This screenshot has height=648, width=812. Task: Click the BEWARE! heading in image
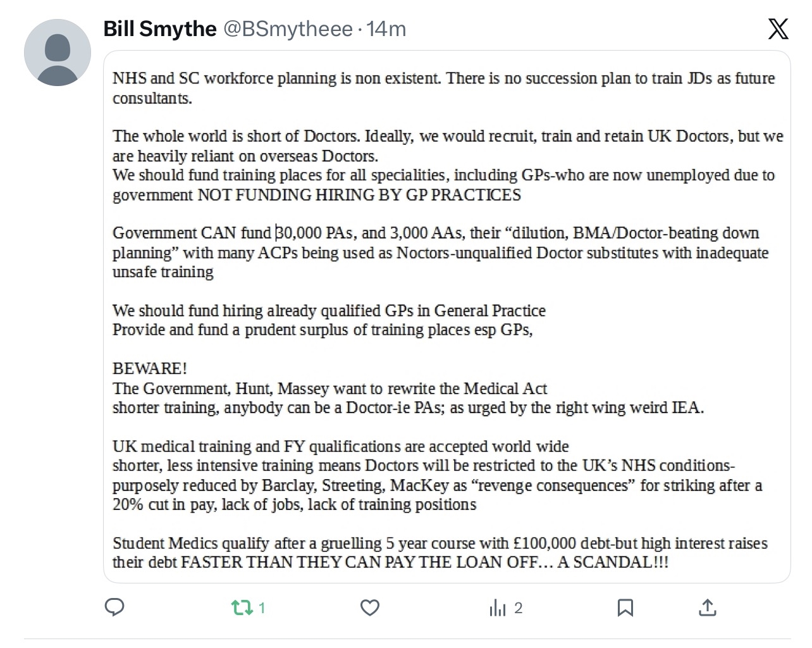coord(150,368)
